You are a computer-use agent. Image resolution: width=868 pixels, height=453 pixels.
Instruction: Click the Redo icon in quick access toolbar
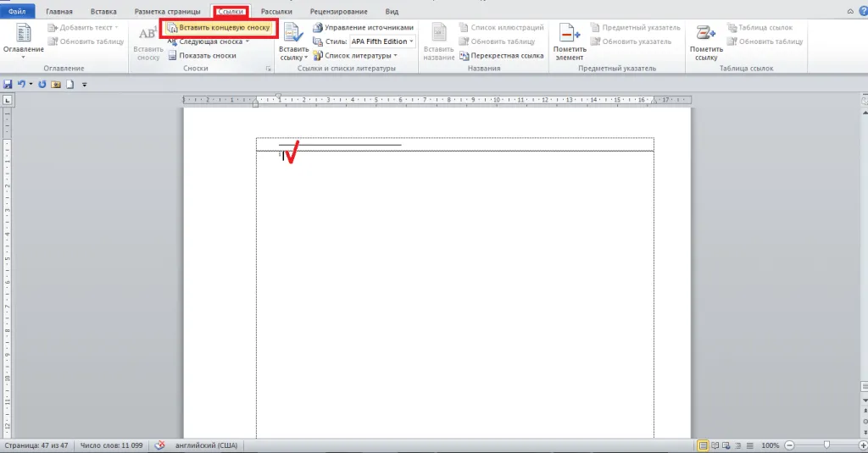[x=42, y=85]
